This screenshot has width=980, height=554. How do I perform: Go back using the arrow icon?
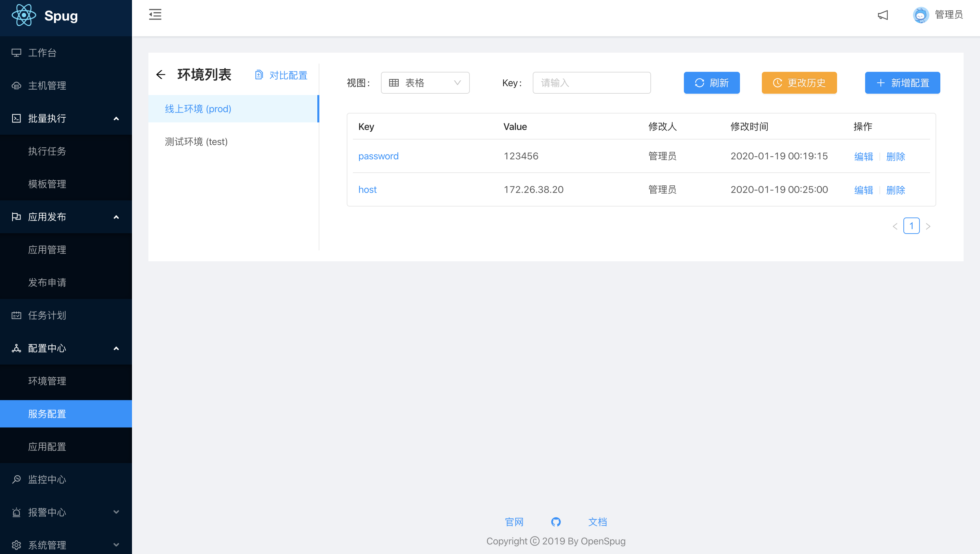click(161, 75)
